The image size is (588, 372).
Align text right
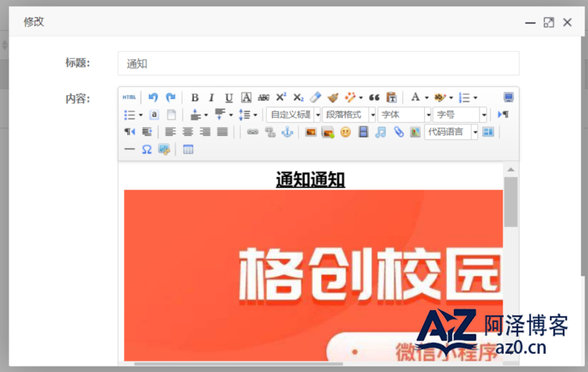tap(205, 132)
